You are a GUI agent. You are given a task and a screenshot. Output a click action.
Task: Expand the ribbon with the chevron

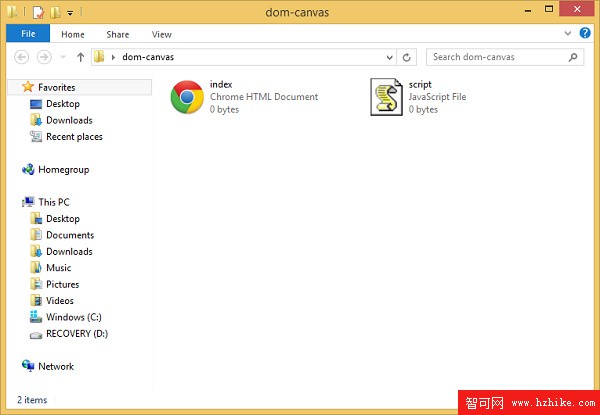pos(569,34)
